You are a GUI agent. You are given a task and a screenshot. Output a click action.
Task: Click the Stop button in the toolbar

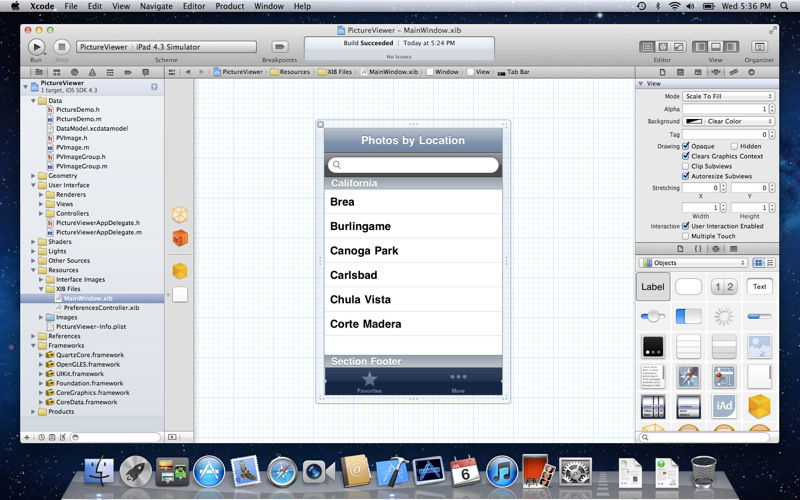pos(62,46)
